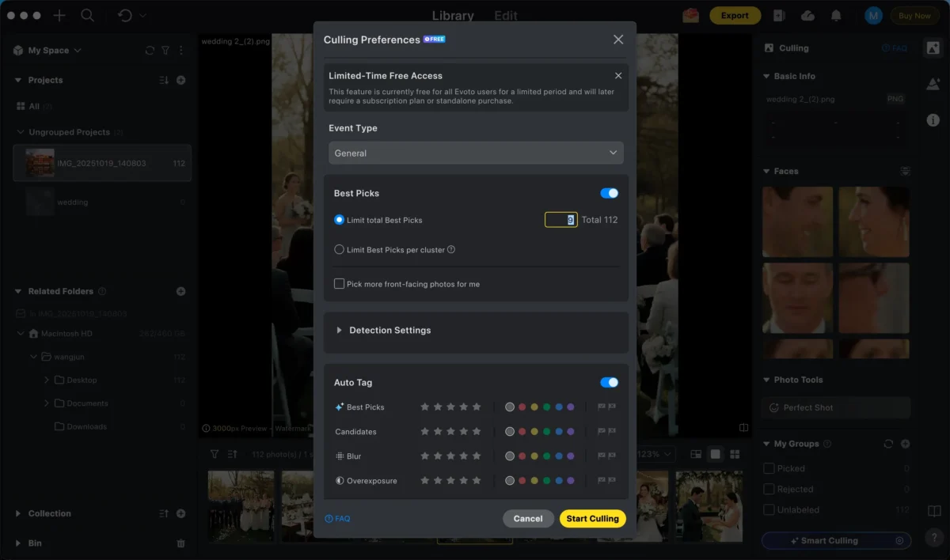Screen dimensions: 950x560
Task: Click the trash icon next to Bin
Action: pos(180,543)
